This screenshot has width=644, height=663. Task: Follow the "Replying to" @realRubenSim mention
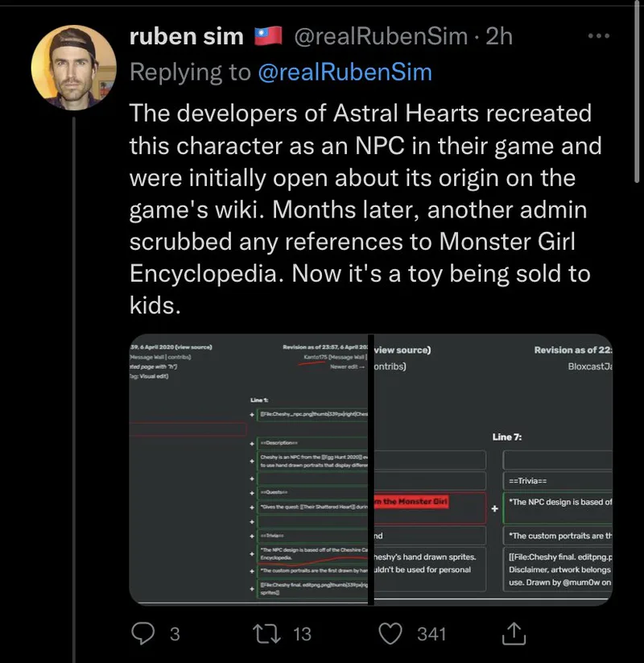[x=345, y=73]
